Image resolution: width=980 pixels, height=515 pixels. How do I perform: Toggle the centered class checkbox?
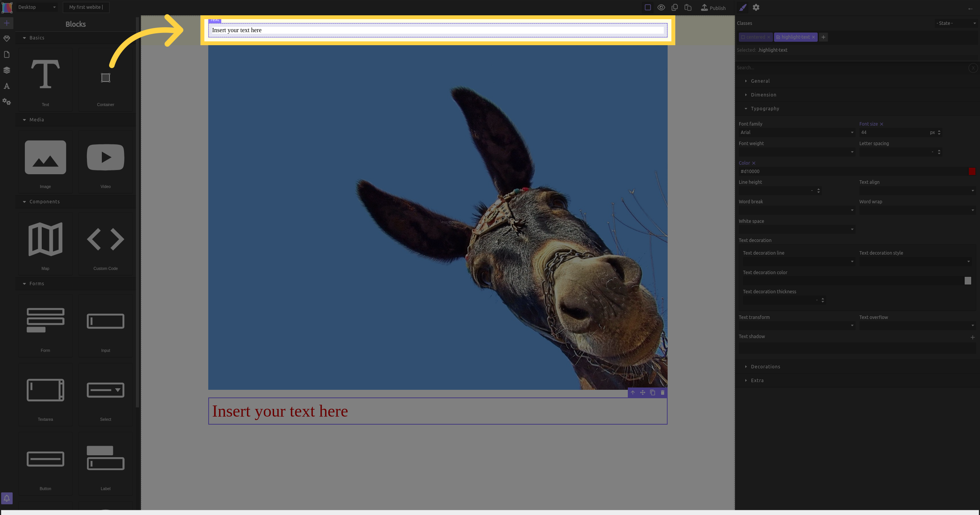pyautogui.click(x=743, y=37)
